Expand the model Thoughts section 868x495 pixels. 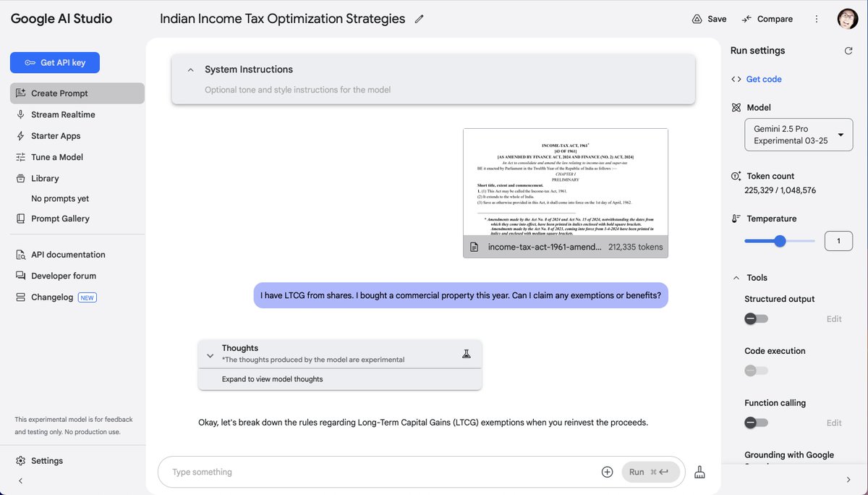point(210,355)
